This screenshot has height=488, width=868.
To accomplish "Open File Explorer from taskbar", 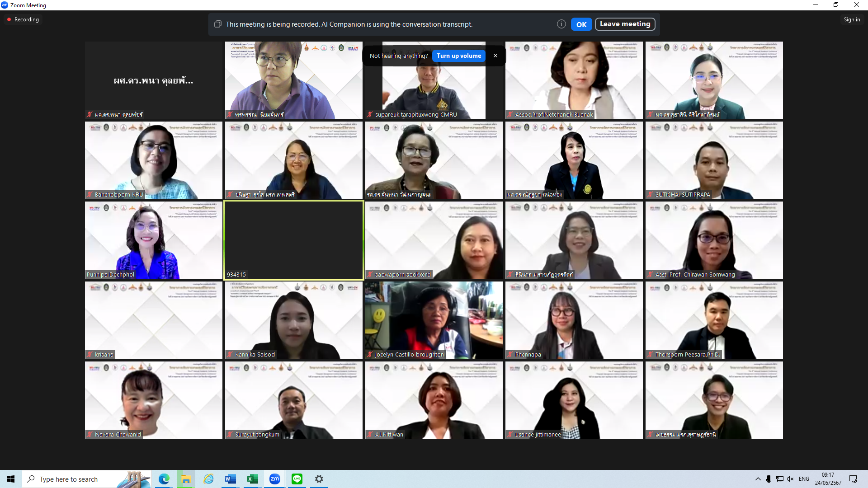I will (186, 479).
